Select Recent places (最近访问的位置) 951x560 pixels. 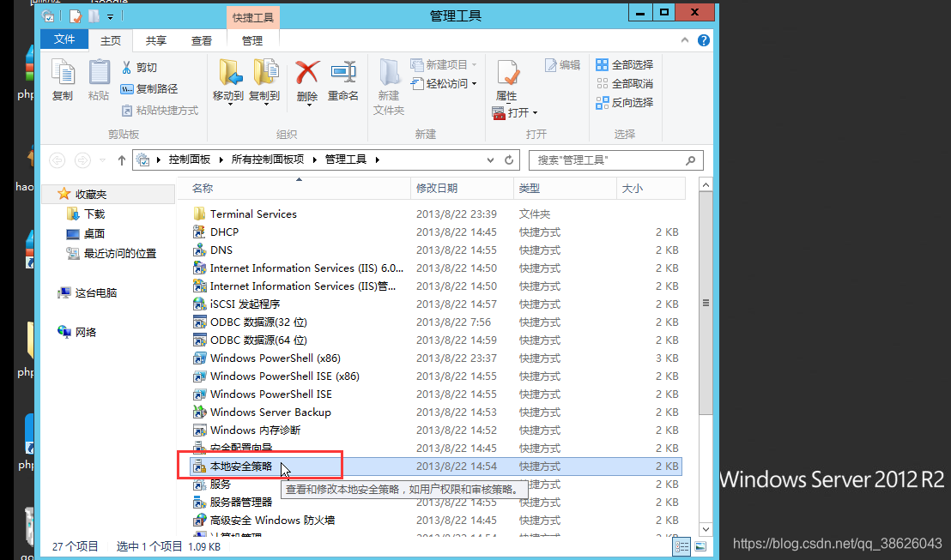click(119, 253)
